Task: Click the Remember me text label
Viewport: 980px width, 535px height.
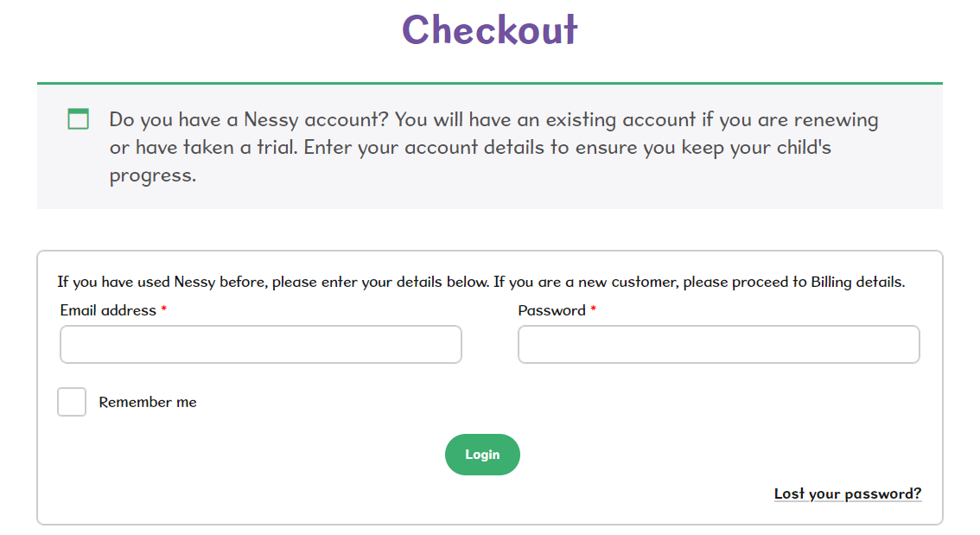Action: tap(148, 401)
